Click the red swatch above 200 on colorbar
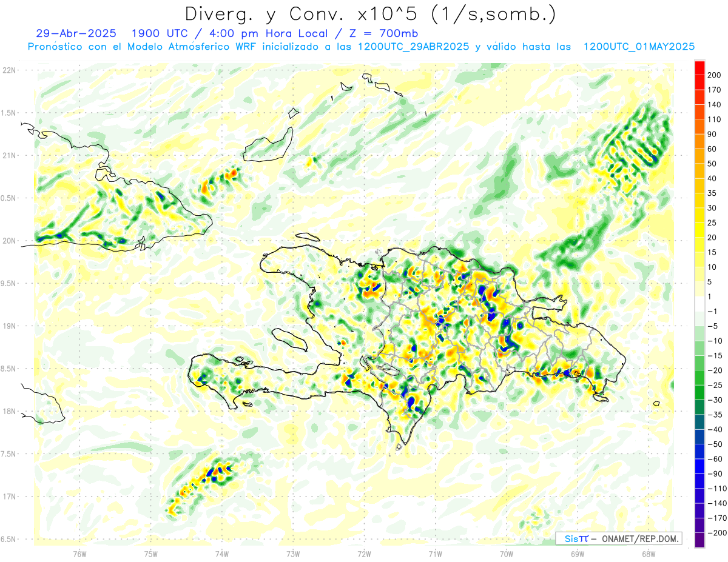The image size is (728, 562). [x=700, y=67]
